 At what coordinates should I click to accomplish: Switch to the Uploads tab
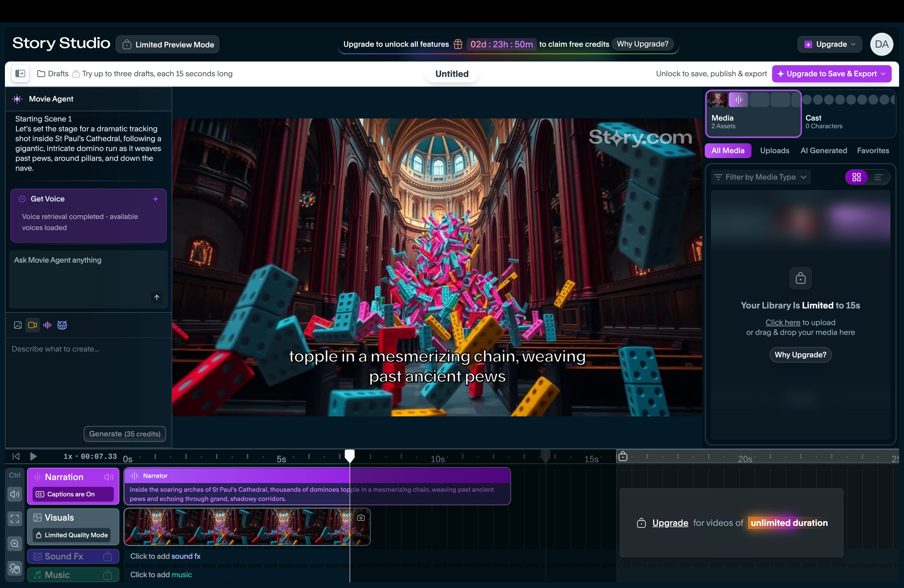coord(775,150)
